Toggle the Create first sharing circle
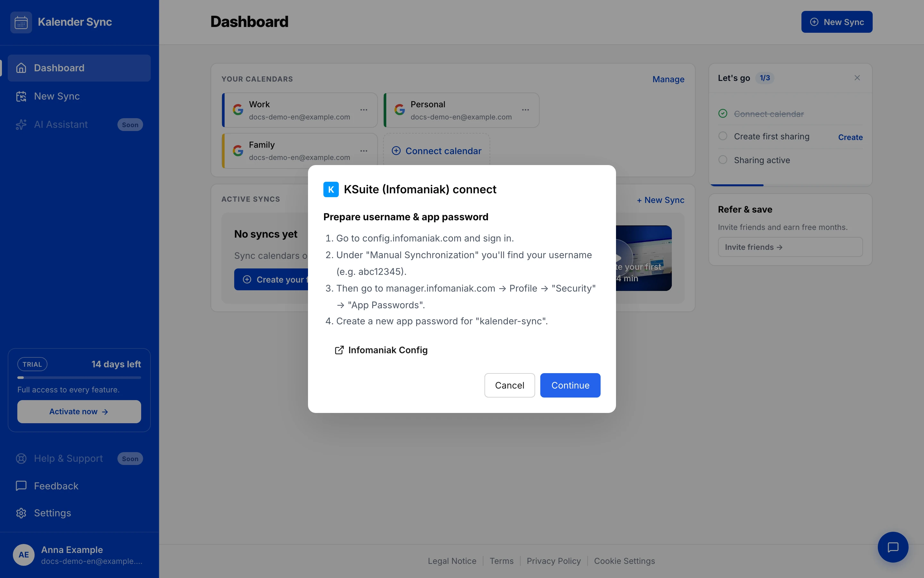Image resolution: width=924 pixels, height=578 pixels. click(x=723, y=136)
